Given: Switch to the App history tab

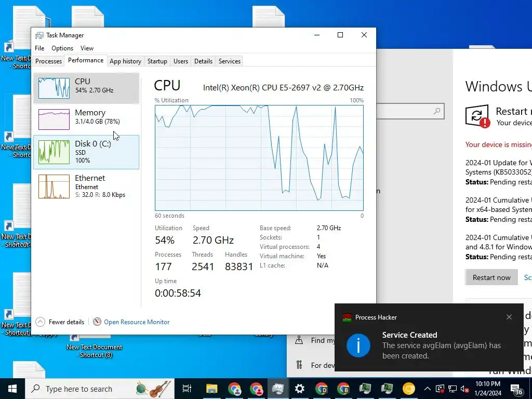Looking at the screenshot, I should click(125, 61).
